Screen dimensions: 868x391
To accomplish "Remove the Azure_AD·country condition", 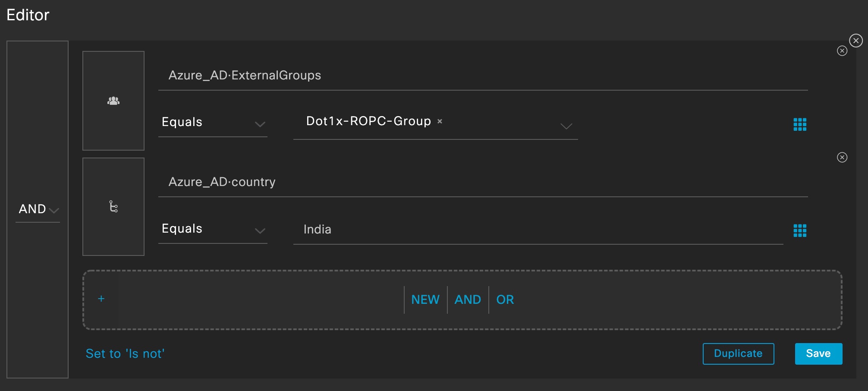I will (x=842, y=158).
